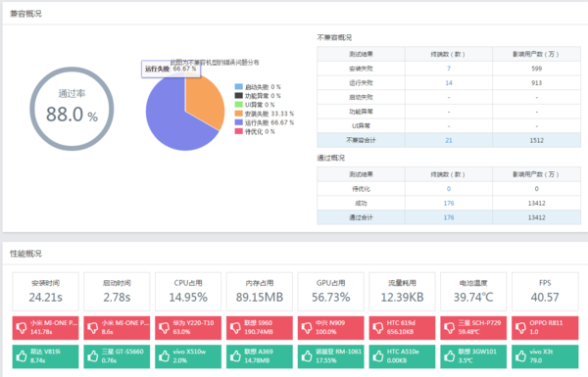Click the 13412 cell in 成功 row
This screenshot has height=377, width=588.
point(537,203)
